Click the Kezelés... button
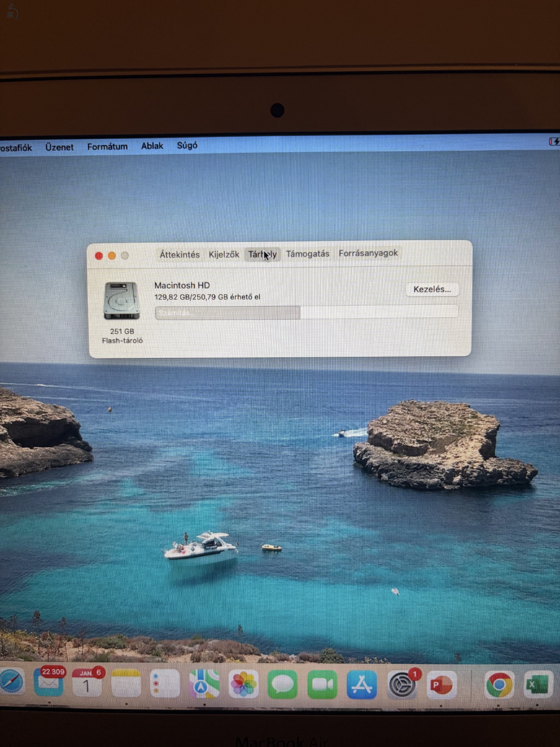This screenshot has width=560, height=747. pos(432,289)
